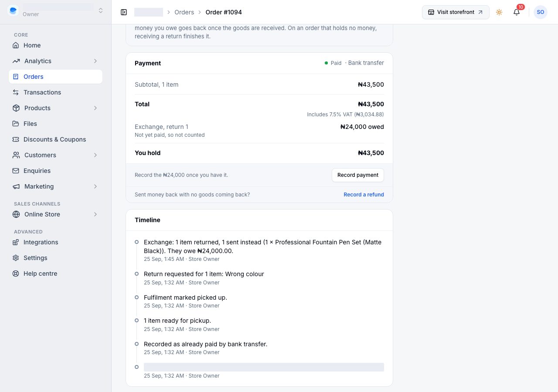
Task: Click the Record a refund link
Action: [x=364, y=195]
